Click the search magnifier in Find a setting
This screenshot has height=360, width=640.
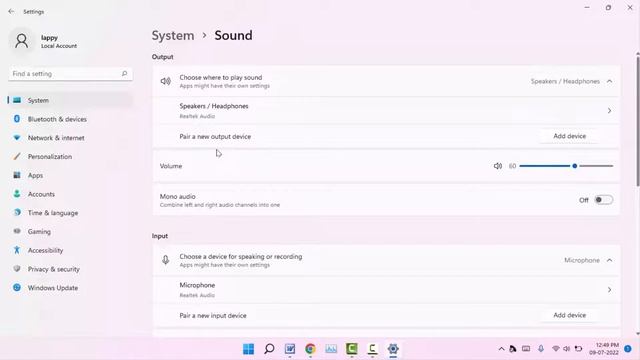[124, 74]
